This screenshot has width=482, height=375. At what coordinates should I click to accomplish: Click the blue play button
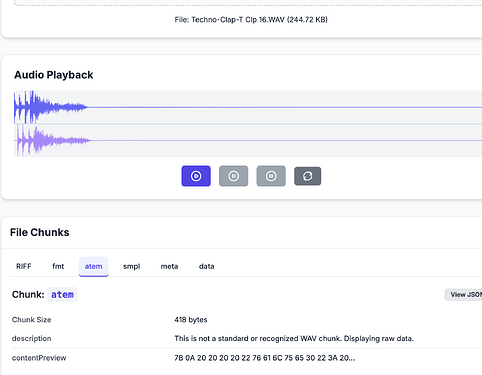click(196, 176)
